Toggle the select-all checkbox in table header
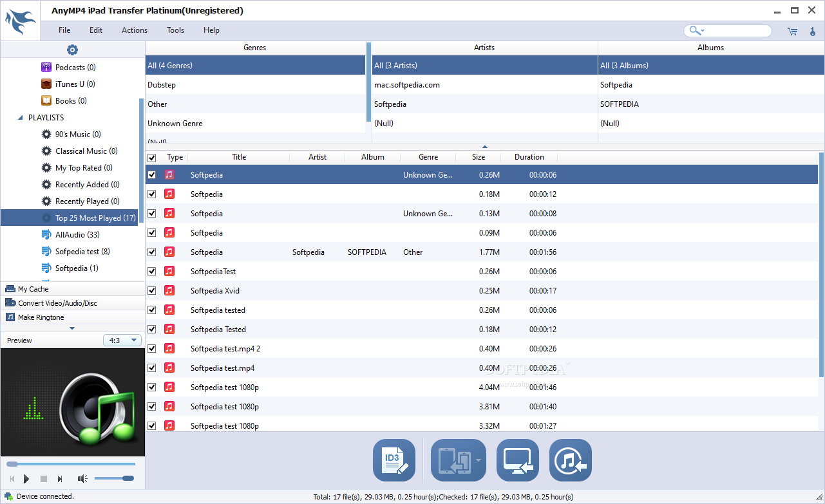This screenshot has height=504, width=825. coord(151,157)
